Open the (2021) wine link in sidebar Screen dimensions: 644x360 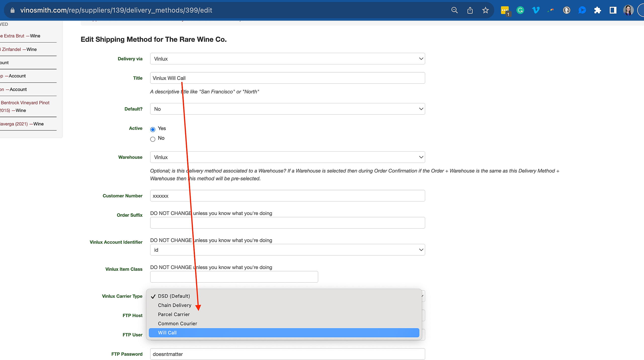(14, 124)
